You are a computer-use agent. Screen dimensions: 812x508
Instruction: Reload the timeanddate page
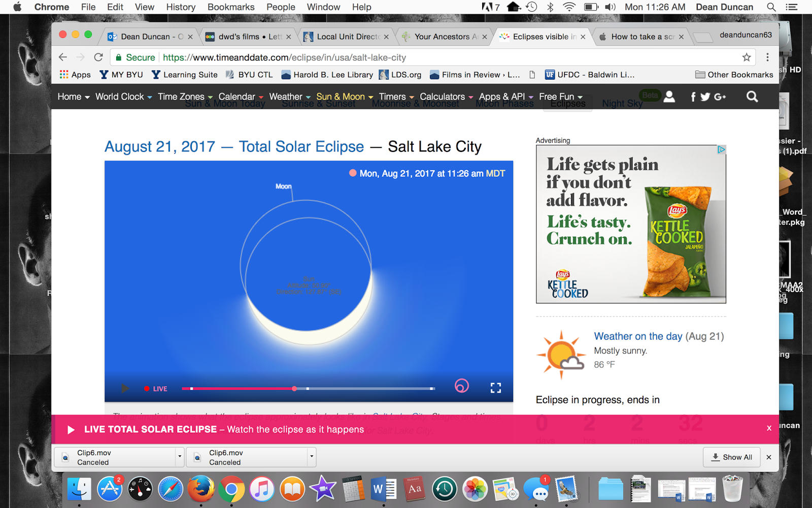[98, 57]
